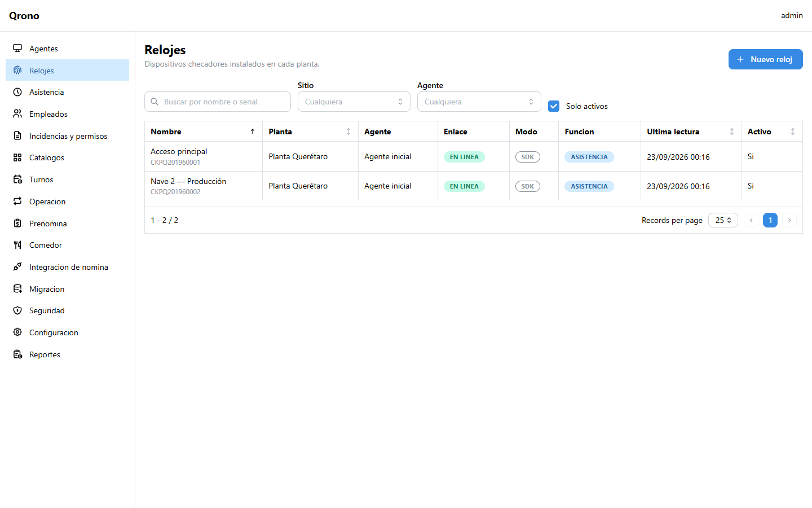Click the Migracion database icon
This screenshot has width=812, height=508.
[x=17, y=289]
